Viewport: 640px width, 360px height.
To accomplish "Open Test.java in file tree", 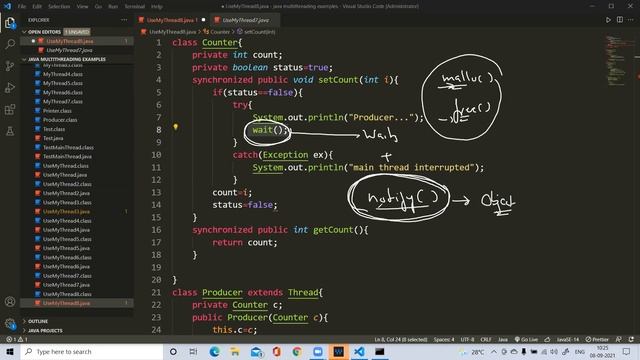I will pyautogui.click(x=53, y=138).
